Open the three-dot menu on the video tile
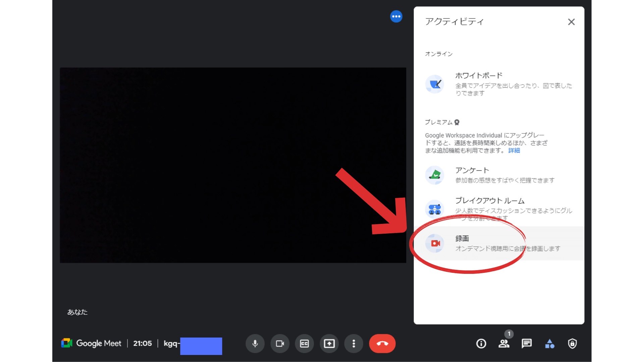644x362 pixels. pos(396,16)
